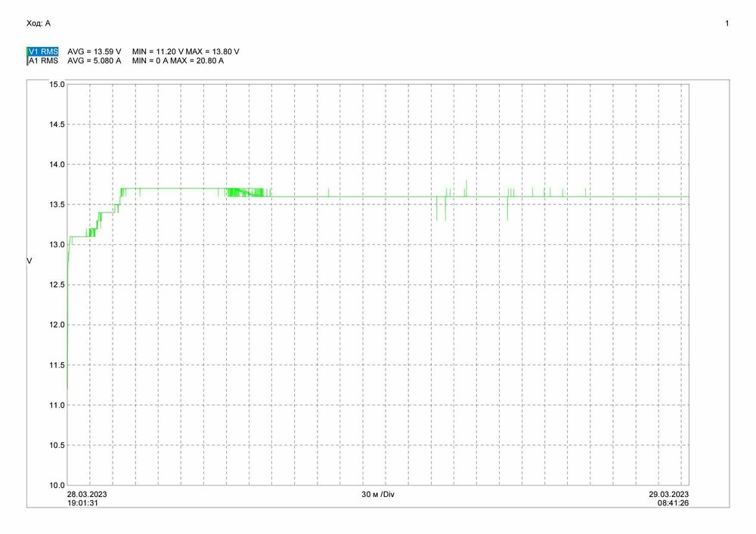Click the MAX = 20.80 A value

tap(197, 61)
